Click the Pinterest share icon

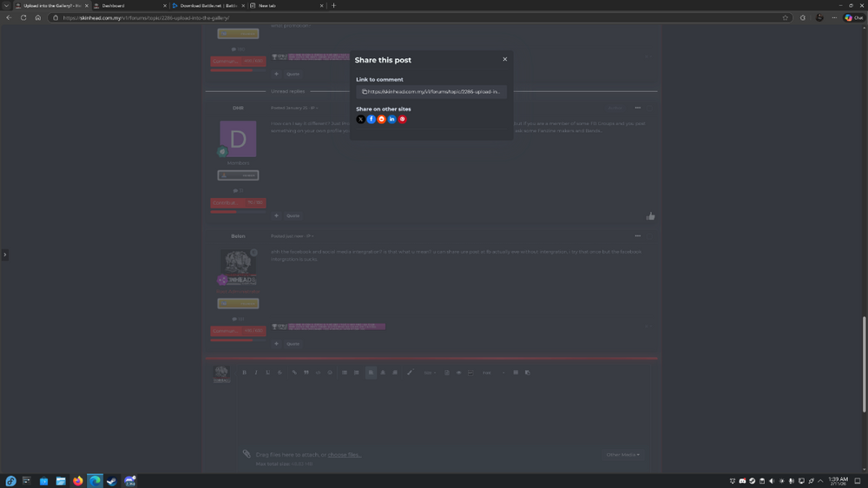click(403, 119)
